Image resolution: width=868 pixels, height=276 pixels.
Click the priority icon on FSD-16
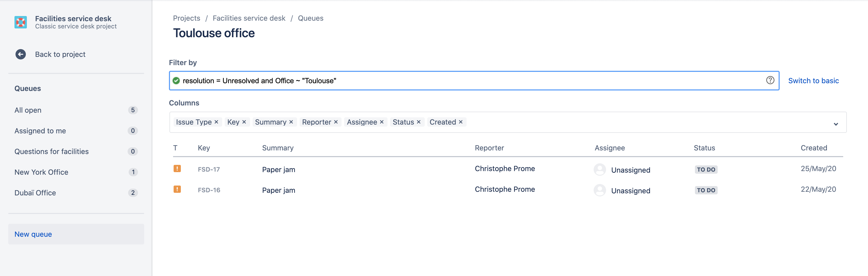click(x=177, y=189)
